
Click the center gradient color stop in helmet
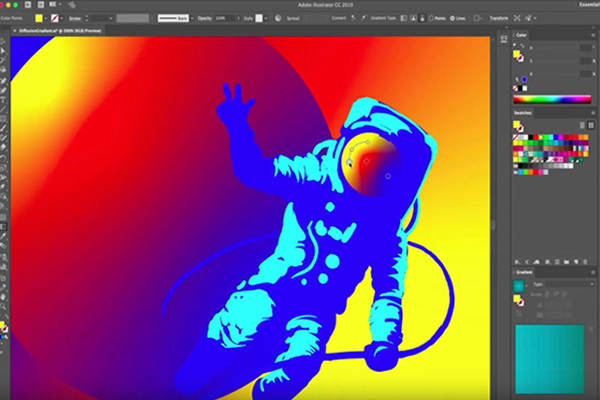pos(366,161)
